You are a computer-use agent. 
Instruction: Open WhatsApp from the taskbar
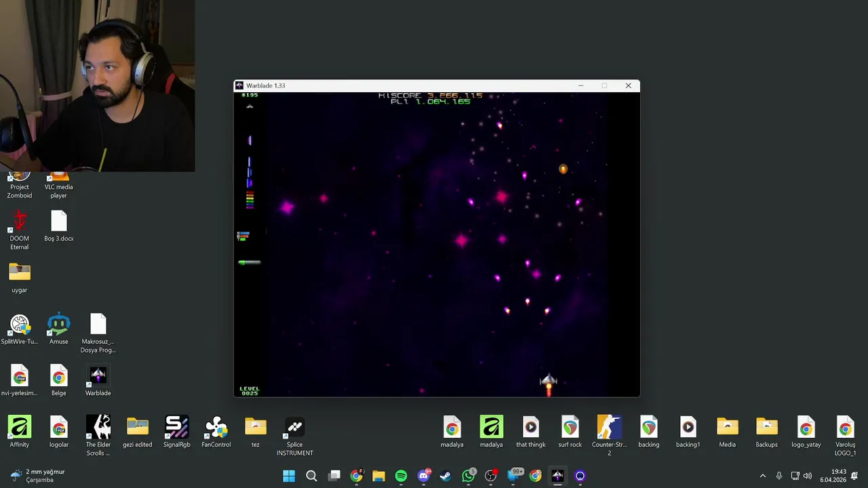(x=468, y=476)
